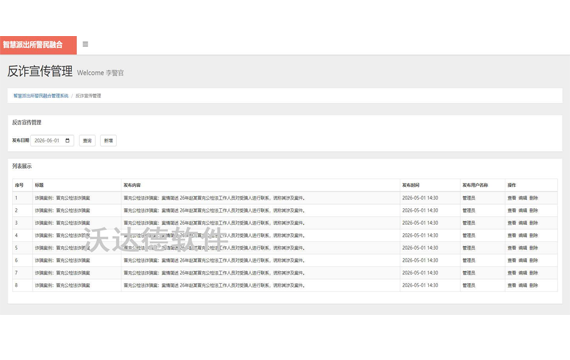Screen dimensions: 570x360
Task: Click 删除 in row 7
Action: [x=534, y=273]
